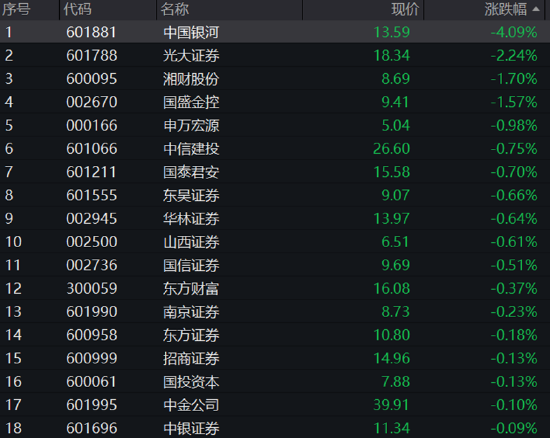Select the 华林证券 stock name

click(x=191, y=218)
